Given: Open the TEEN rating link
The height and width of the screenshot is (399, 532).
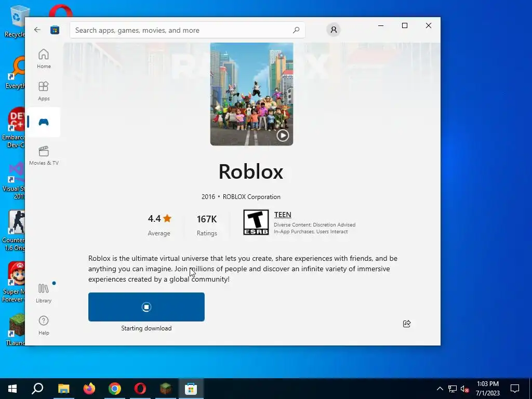Looking at the screenshot, I should (x=283, y=215).
